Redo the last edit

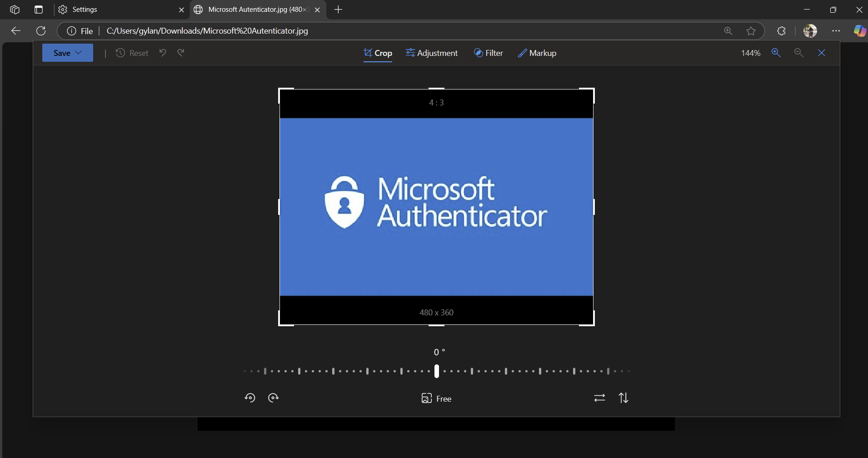pyautogui.click(x=181, y=53)
